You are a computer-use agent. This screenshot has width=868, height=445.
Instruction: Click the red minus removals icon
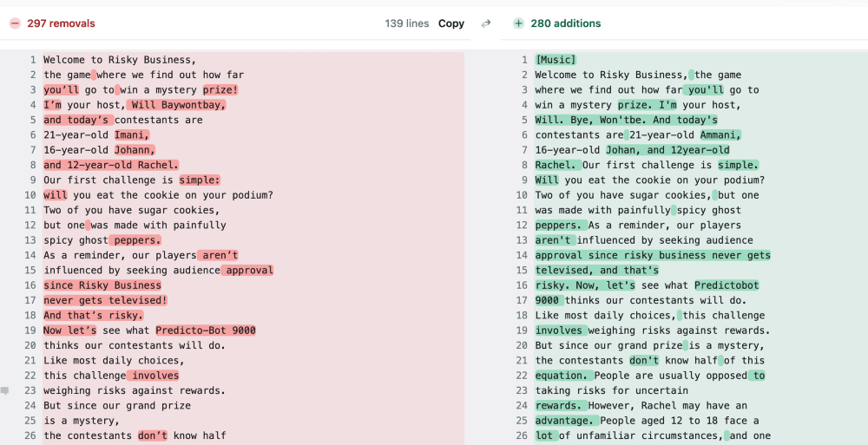coord(15,23)
